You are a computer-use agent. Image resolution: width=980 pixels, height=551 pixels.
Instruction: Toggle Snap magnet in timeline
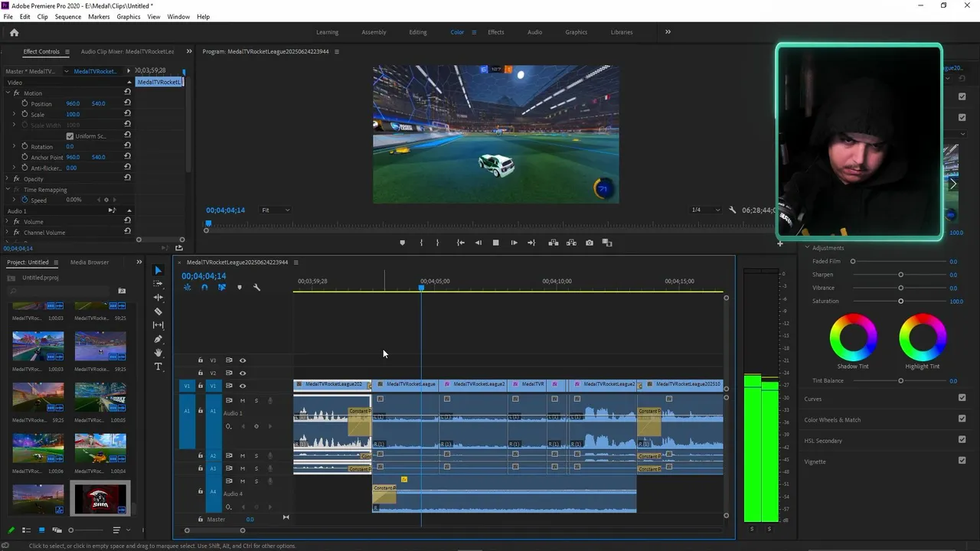tap(204, 287)
